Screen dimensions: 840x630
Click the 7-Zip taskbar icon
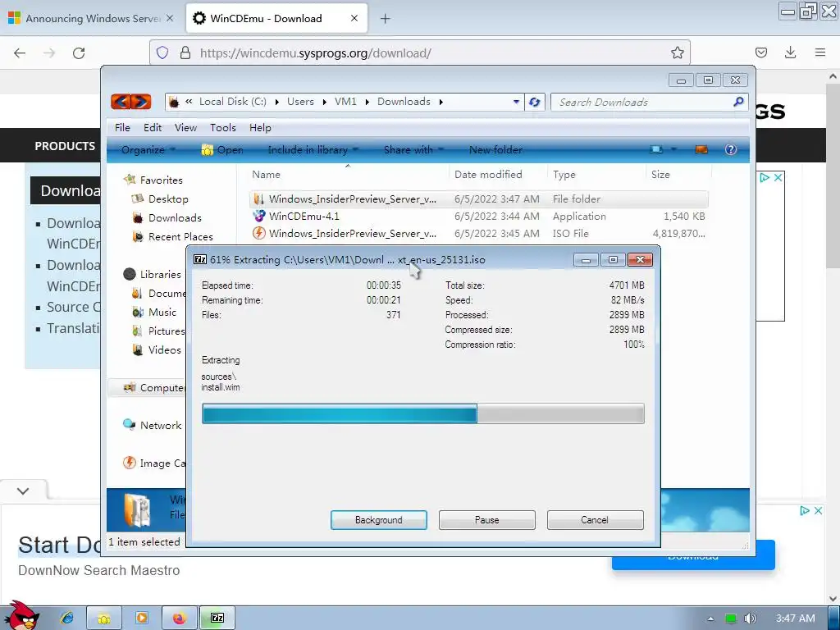(217, 618)
